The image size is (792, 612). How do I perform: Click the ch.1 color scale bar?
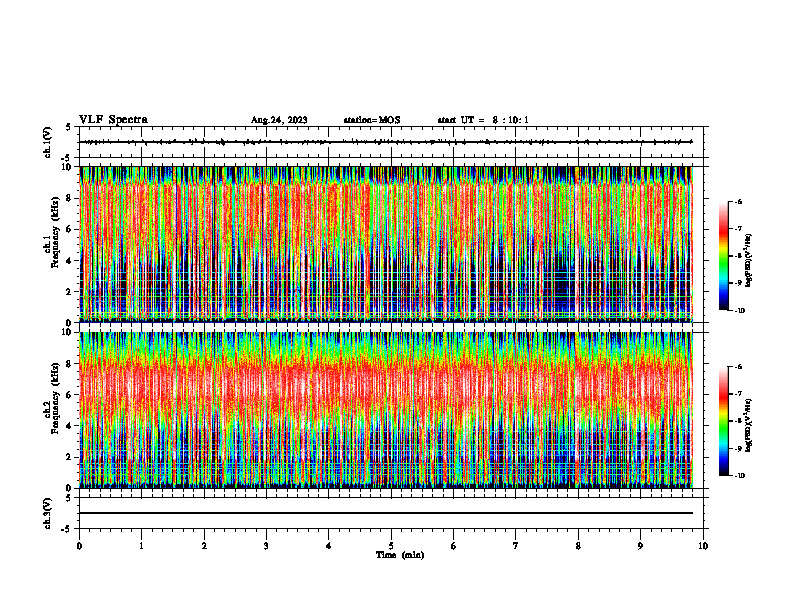[x=723, y=256]
